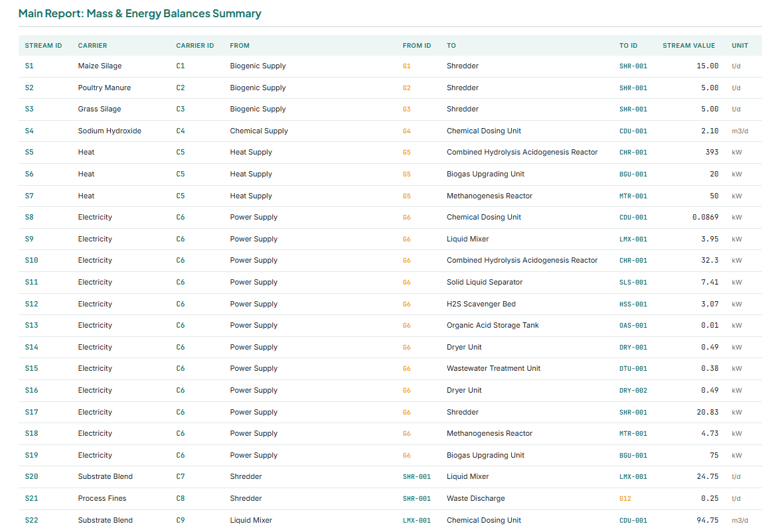Image resolution: width=778 pixels, height=532 pixels.
Task: Click the G4 from ID
Action: 406,131
